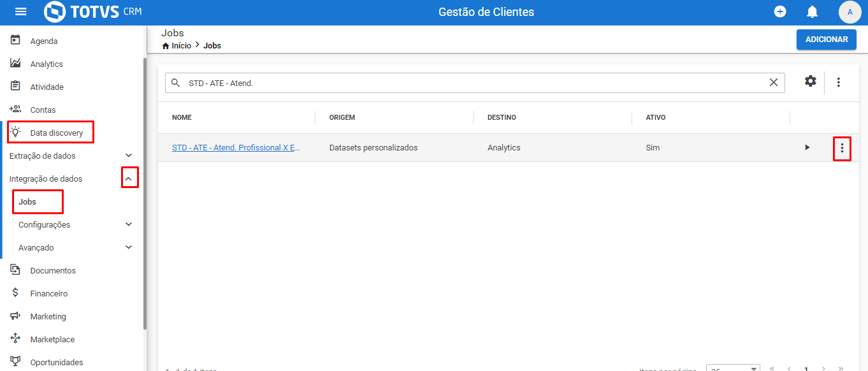Viewport: 868px width, 371px height.
Task: Collapse Integração de dados section
Action: coord(129,178)
